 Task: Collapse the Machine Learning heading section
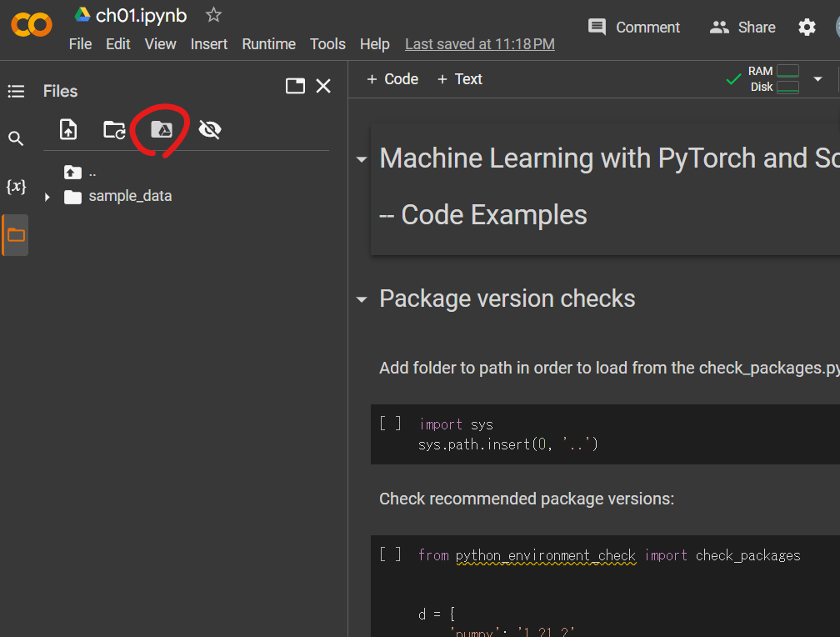[361, 158]
